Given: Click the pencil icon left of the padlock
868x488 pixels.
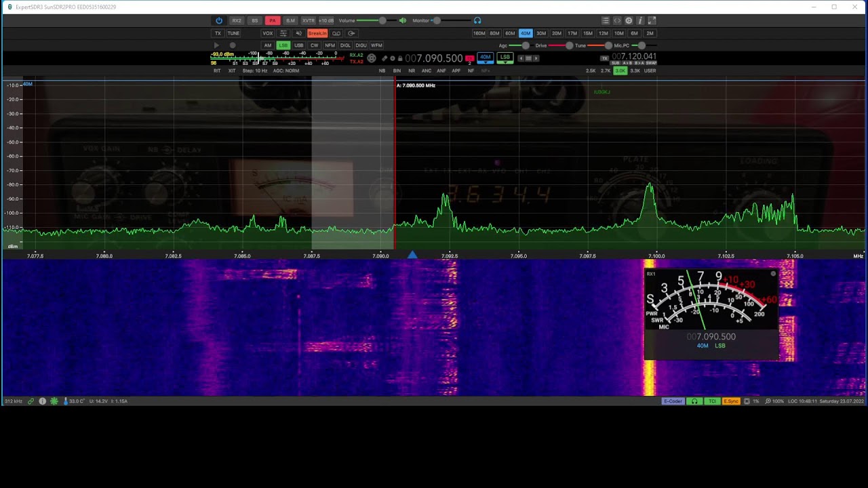Looking at the screenshot, I should (384, 58).
